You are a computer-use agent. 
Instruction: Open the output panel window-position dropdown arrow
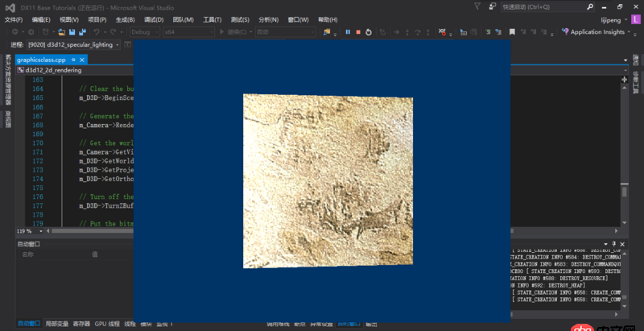606,244
